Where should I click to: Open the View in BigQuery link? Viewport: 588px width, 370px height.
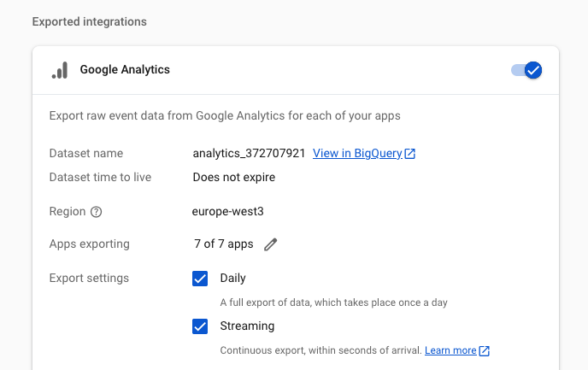click(357, 153)
